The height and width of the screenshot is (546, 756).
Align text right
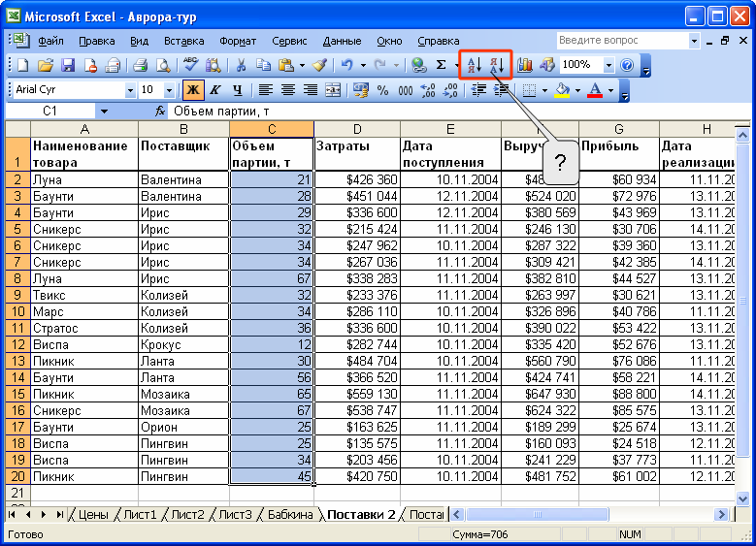(311, 89)
